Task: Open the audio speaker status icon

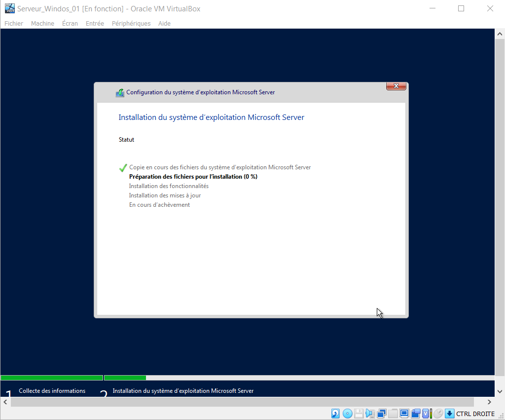Action: click(x=370, y=414)
